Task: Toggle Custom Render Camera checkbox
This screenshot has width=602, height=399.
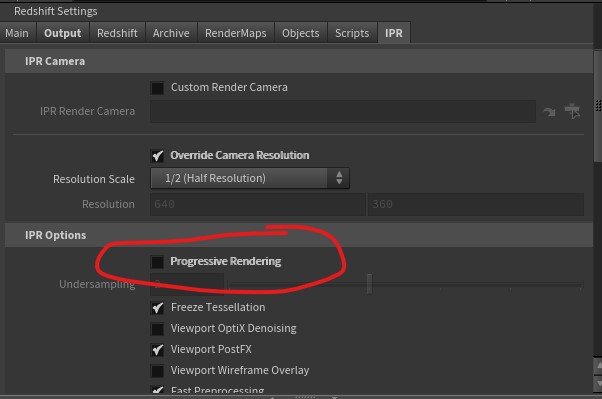Action: coord(157,88)
